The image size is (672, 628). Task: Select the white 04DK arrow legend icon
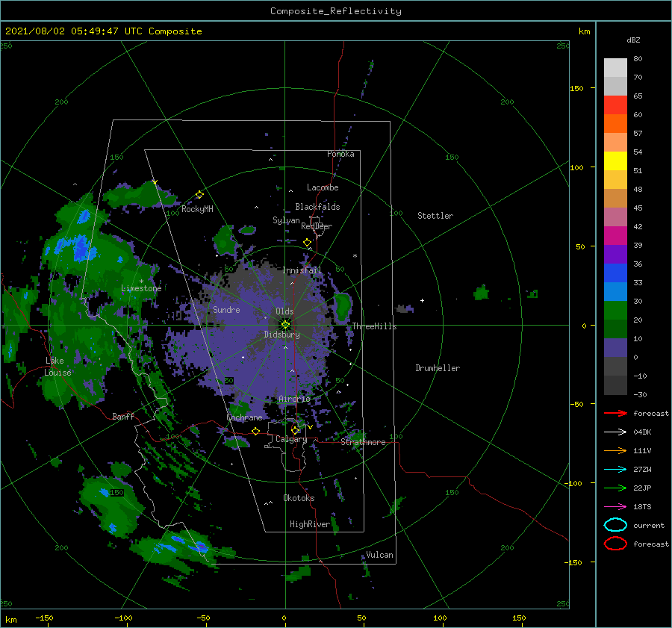click(615, 432)
